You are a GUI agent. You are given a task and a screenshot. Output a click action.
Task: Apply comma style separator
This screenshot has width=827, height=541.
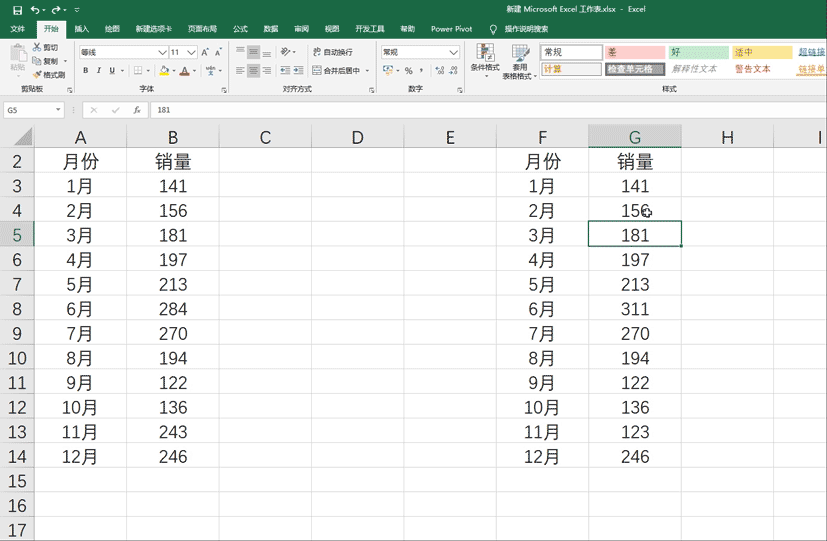tap(421, 70)
